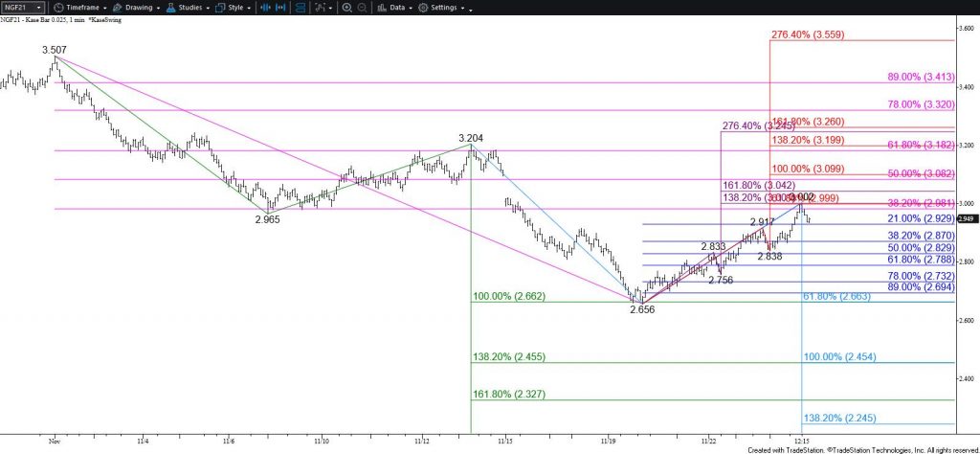Click the decrease bar spacing icon
The width and height of the screenshot is (980, 454).
265,8
